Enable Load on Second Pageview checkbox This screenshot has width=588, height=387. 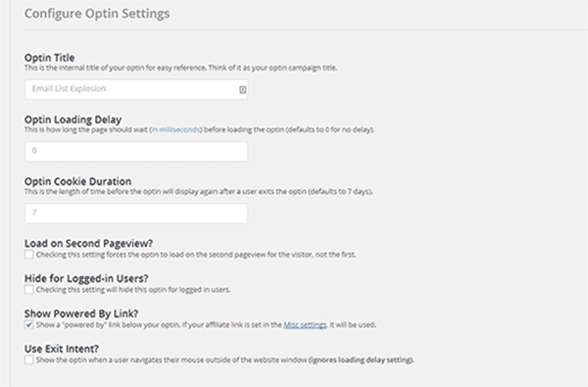tap(28, 255)
